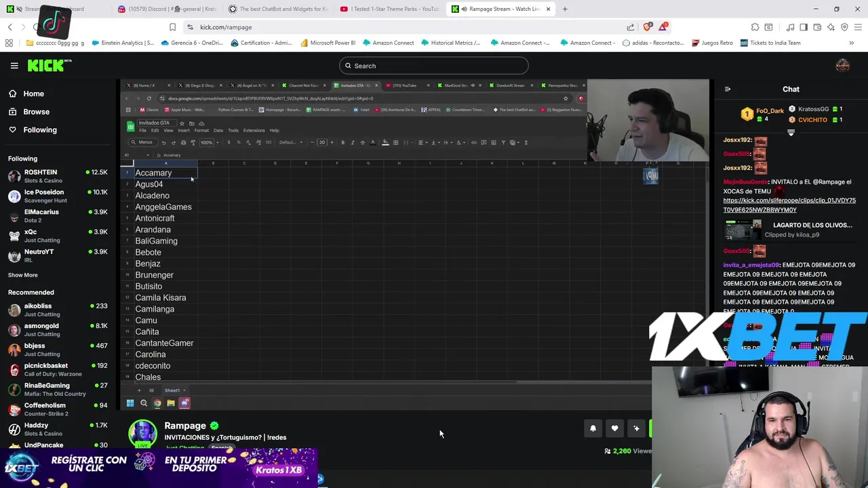Open the Gerencia 6 OneDrive bookmark

coord(192,43)
